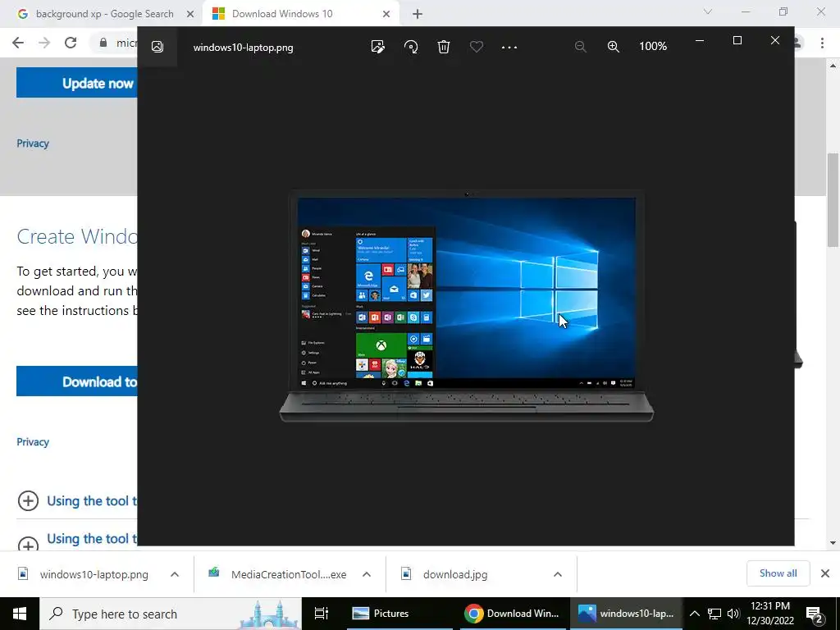Open Chrome three-dot menu

pos(822,43)
